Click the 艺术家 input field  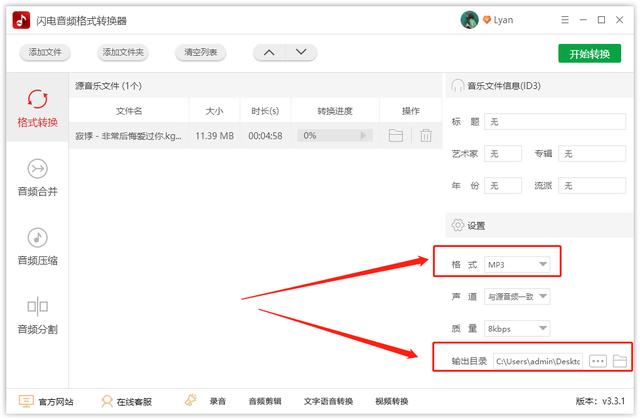pos(503,153)
